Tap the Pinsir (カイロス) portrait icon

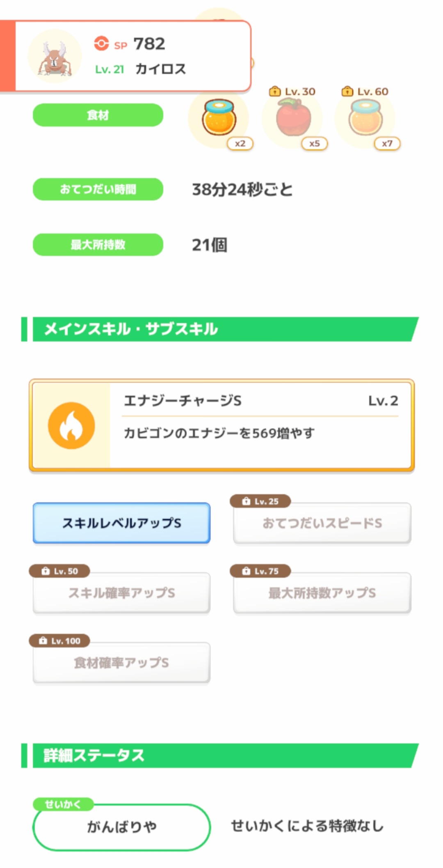[x=55, y=57]
